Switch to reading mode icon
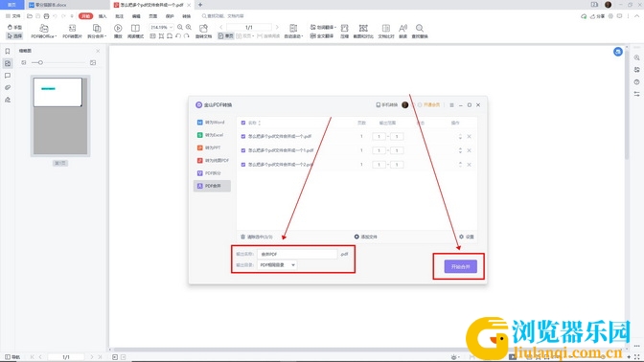 135,31
